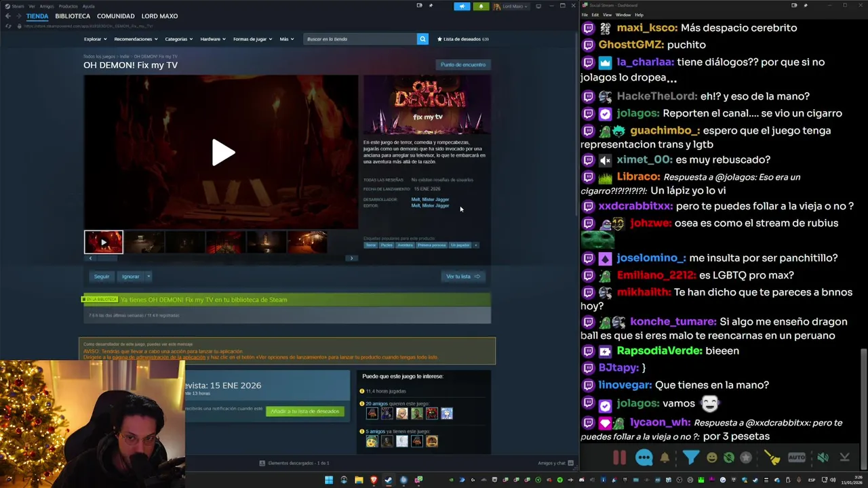868x488 pixels.
Task: Open Steam announcements megaphone button
Action: (x=462, y=6)
